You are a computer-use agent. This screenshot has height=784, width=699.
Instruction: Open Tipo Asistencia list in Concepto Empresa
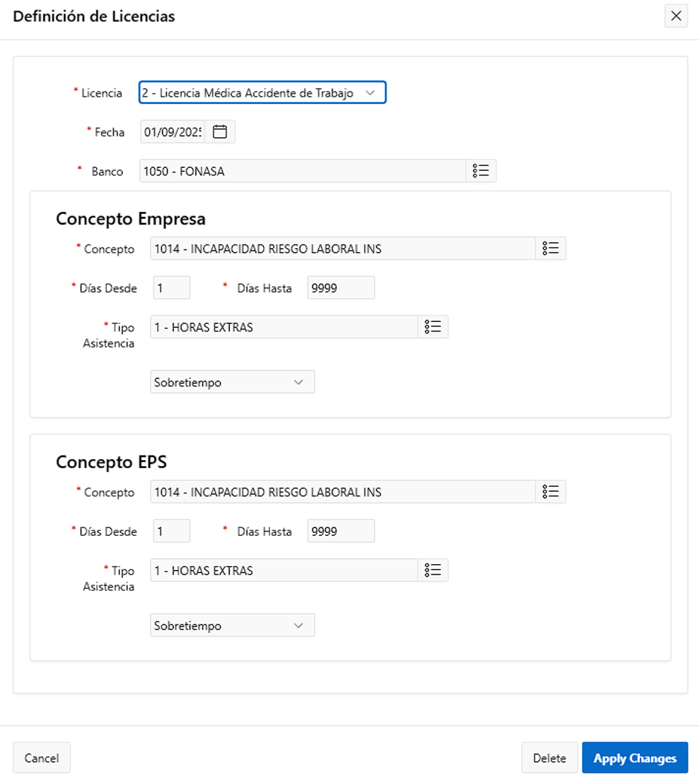433,327
